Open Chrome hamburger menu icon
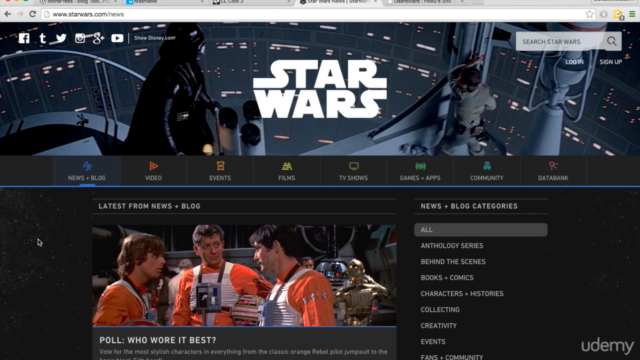This screenshot has width=640, height=360. point(632,14)
